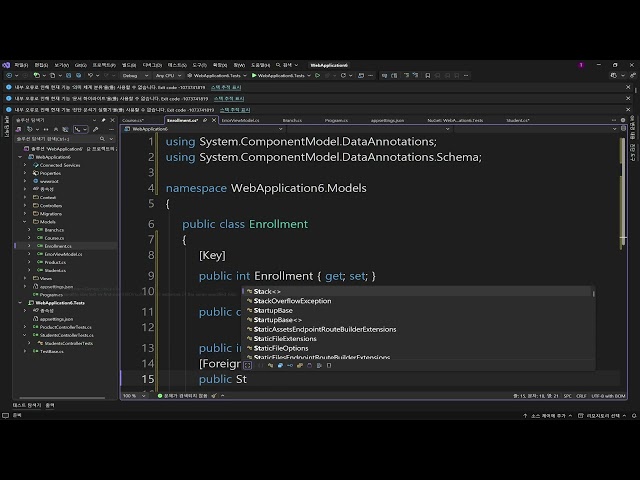Pin the Solution Explorer panel
This screenshot has height=480, width=640.
point(103,120)
